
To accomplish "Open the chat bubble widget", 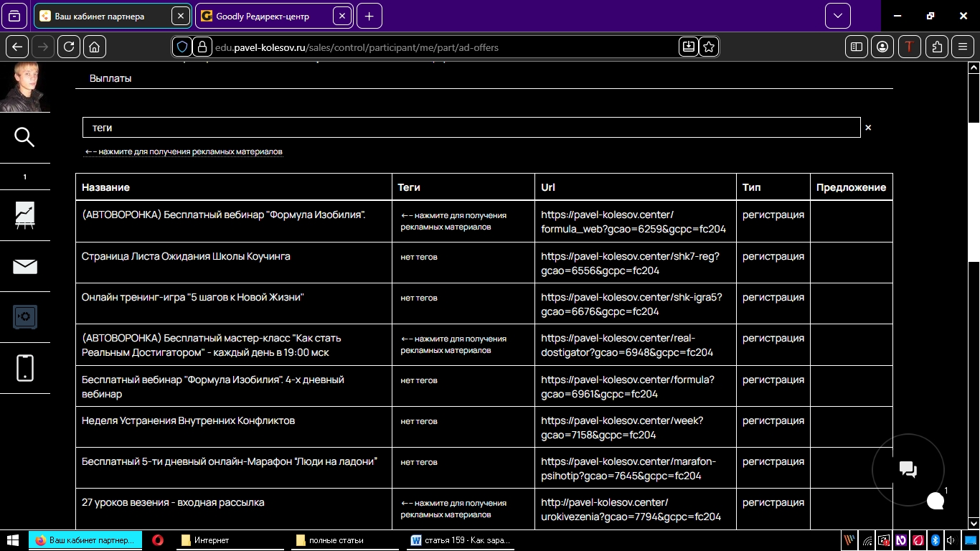I will pyautogui.click(x=908, y=470).
